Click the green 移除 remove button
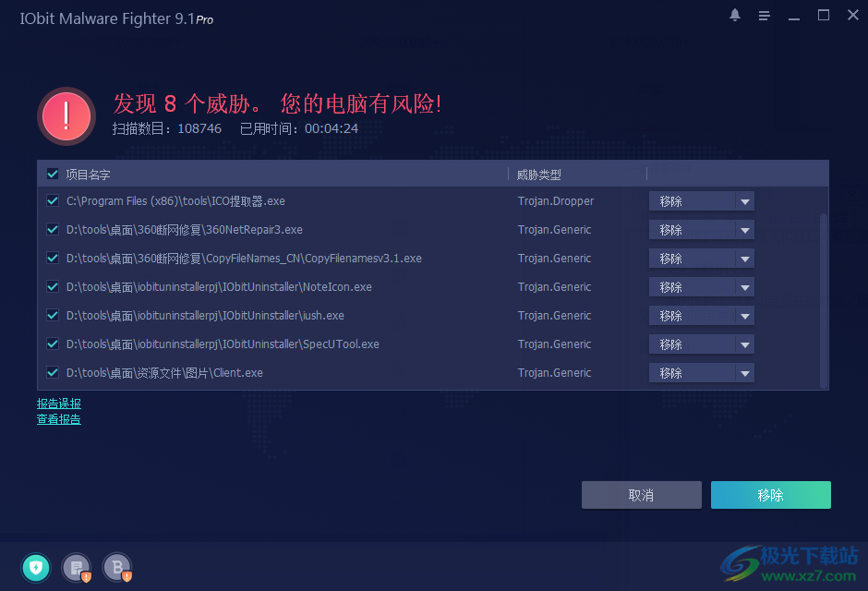Viewport: 868px width, 591px height. click(770, 495)
